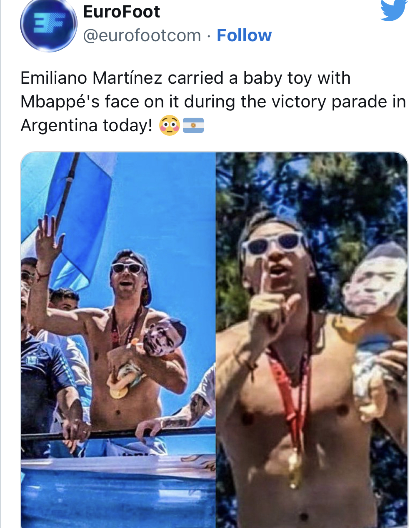Click the Argentina flag emoji
Viewport: 420px width, 528px height.
[193, 125]
